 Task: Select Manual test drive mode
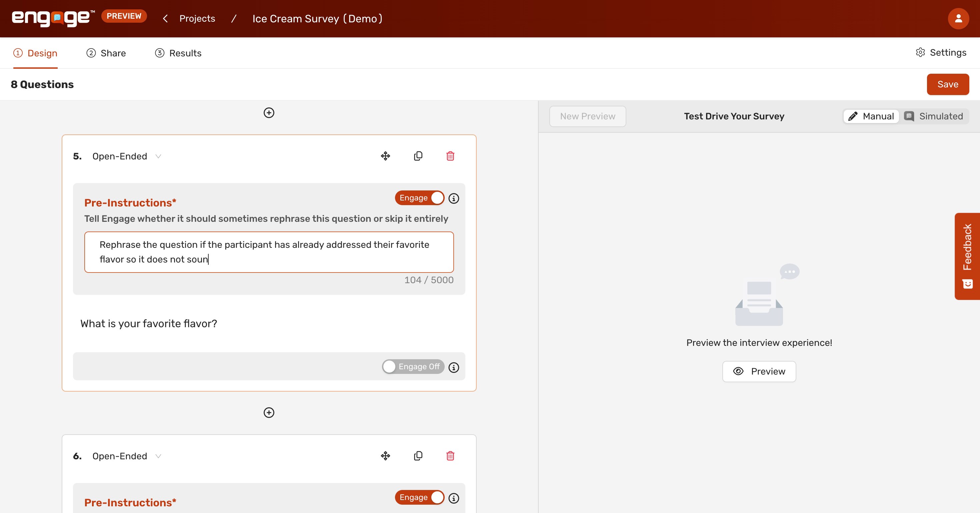tap(871, 116)
